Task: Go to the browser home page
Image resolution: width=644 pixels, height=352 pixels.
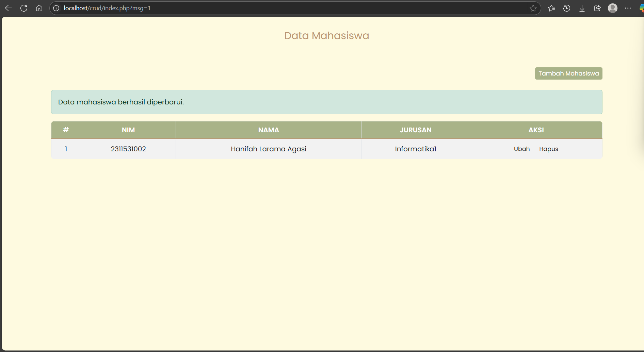Action: point(39,8)
